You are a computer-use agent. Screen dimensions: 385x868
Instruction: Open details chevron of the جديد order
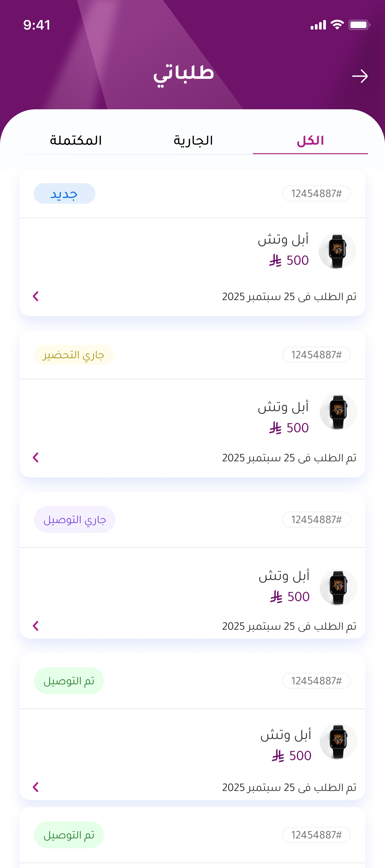pyautogui.click(x=36, y=296)
